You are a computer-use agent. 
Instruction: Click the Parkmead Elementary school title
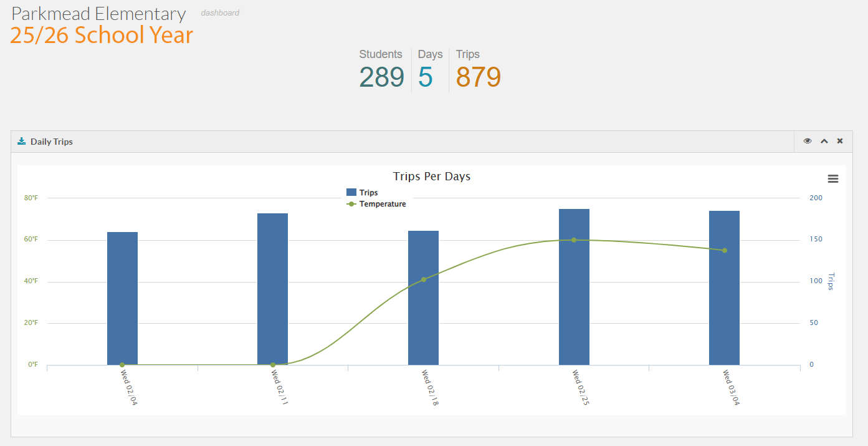[98, 14]
